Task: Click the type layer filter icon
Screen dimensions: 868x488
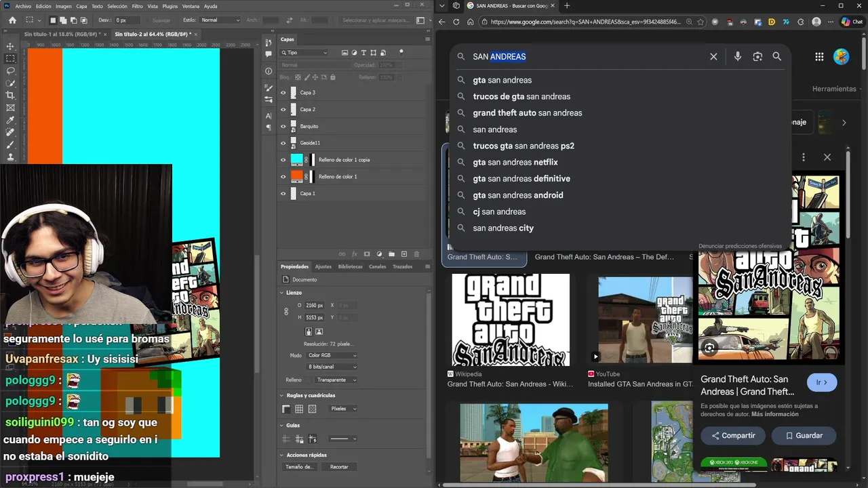Action: point(363,52)
